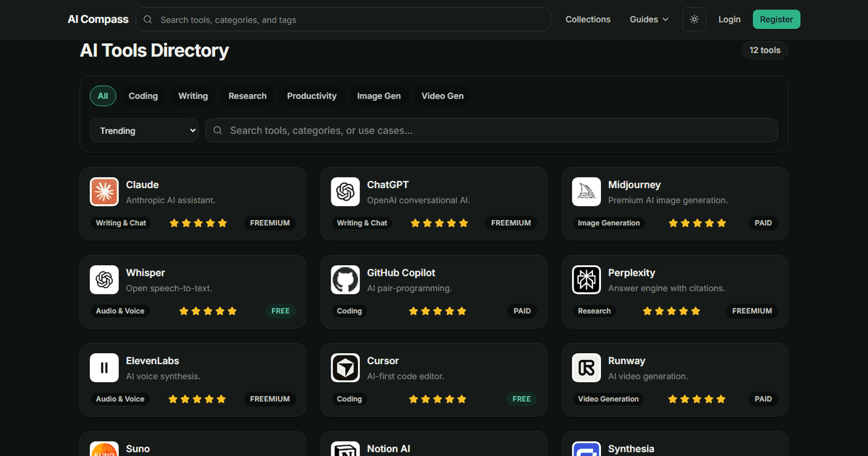
Task: Go to AI Compass home logo
Action: (x=98, y=20)
